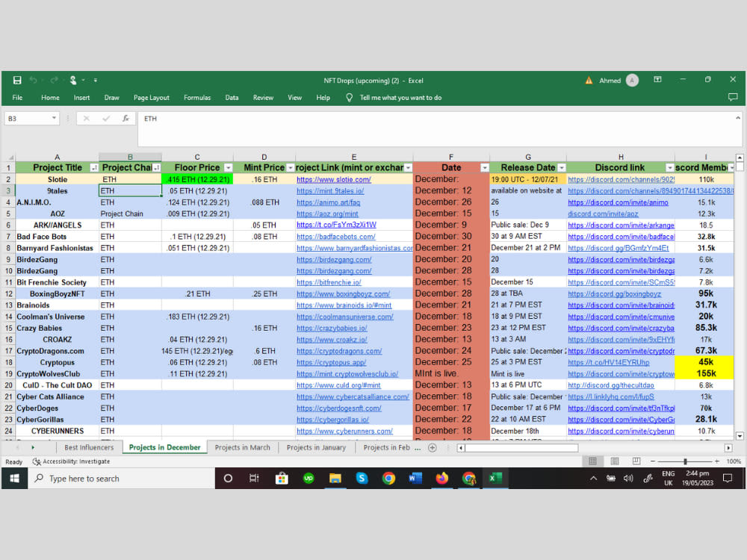Open Floor Price filter dropdown
The image size is (747, 560).
tap(228, 167)
